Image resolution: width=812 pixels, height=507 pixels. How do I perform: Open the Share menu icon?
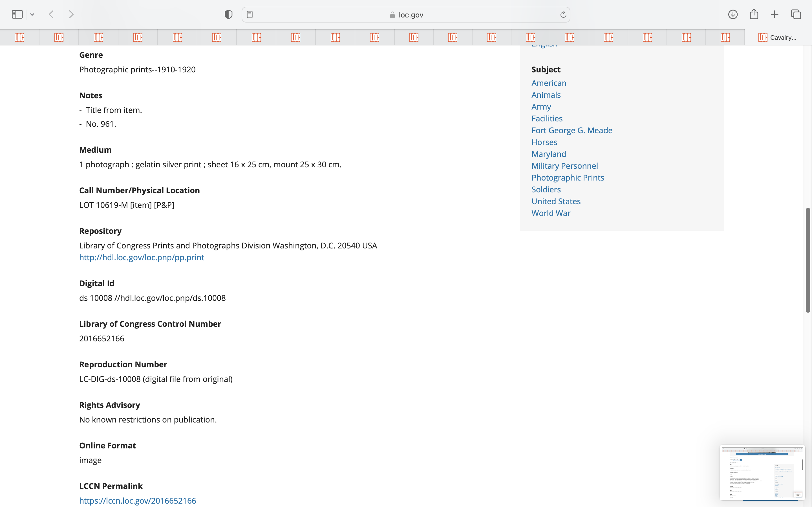point(754,14)
